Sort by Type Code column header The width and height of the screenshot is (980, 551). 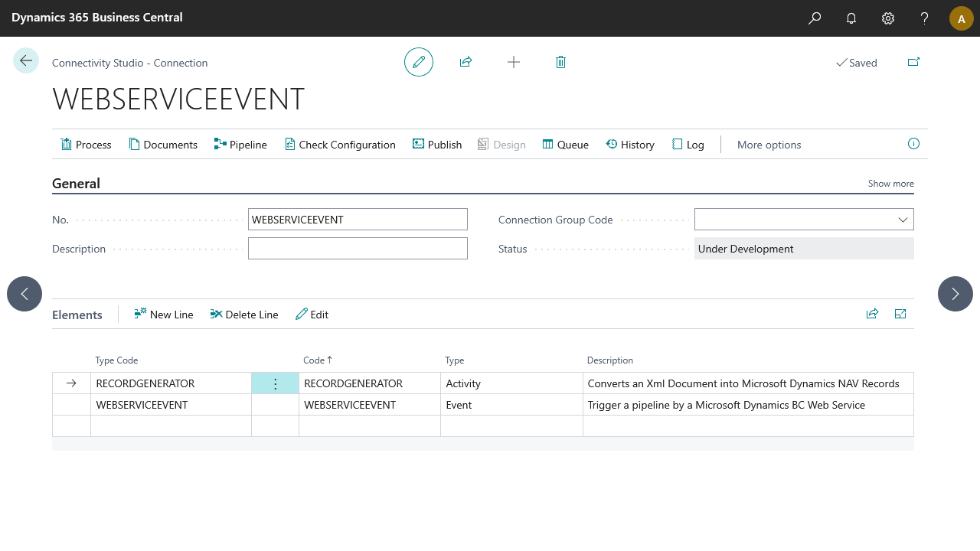(116, 360)
